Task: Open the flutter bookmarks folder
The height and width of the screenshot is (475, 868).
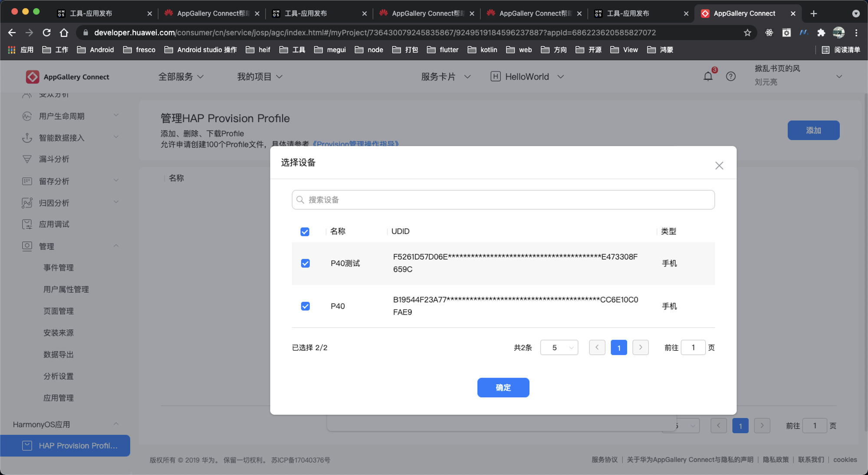Action: coord(443,50)
